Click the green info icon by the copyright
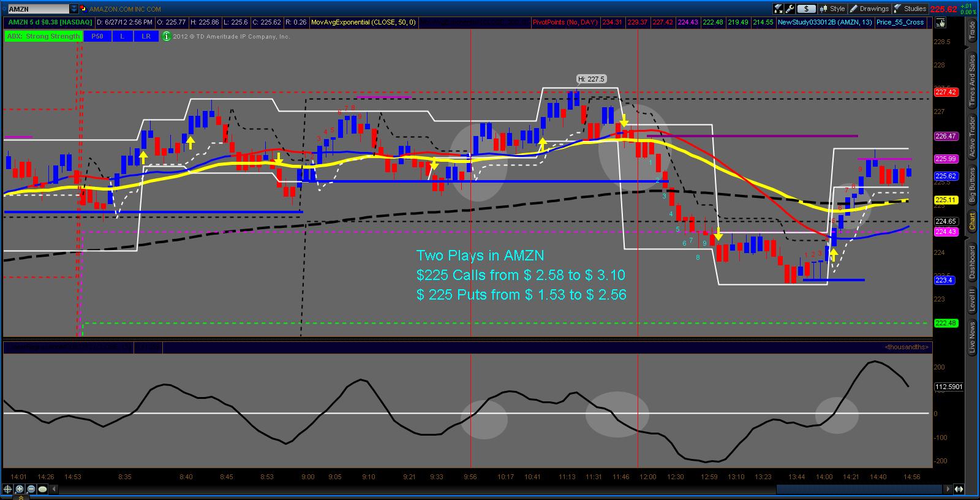The height and width of the screenshot is (500, 980). [167, 36]
